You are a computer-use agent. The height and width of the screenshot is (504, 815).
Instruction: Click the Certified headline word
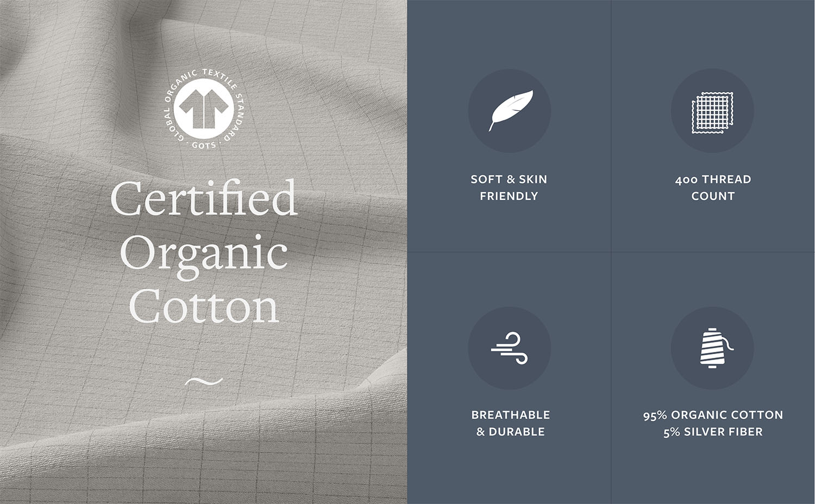click(x=204, y=198)
